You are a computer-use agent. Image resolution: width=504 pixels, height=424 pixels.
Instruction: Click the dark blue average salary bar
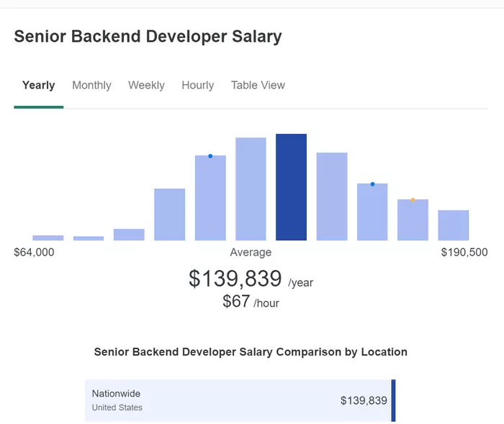tap(291, 187)
